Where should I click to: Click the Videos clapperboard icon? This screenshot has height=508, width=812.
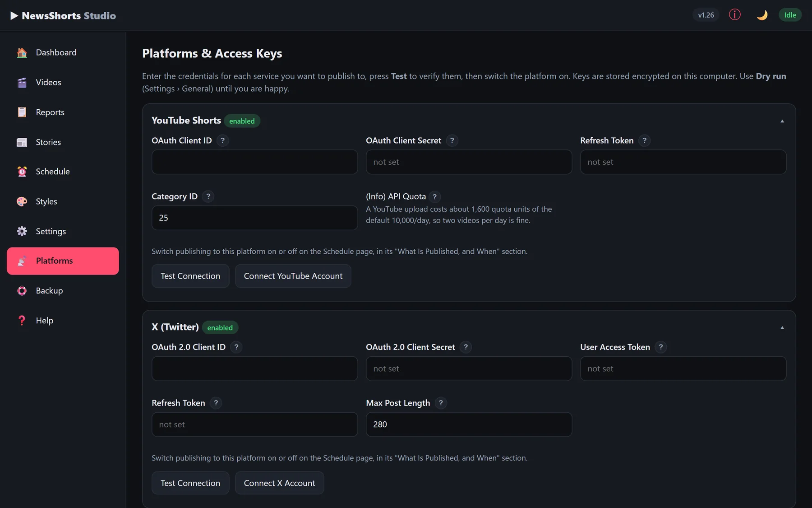coord(22,82)
